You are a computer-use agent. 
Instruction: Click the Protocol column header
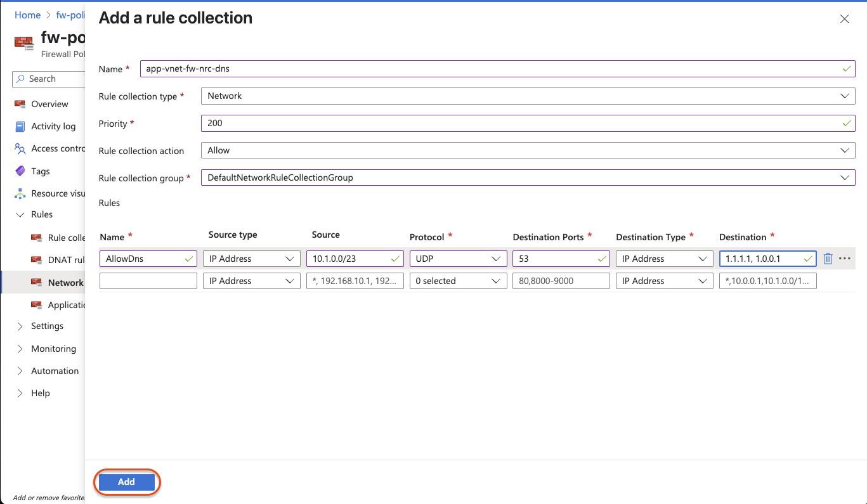pos(427,236)
